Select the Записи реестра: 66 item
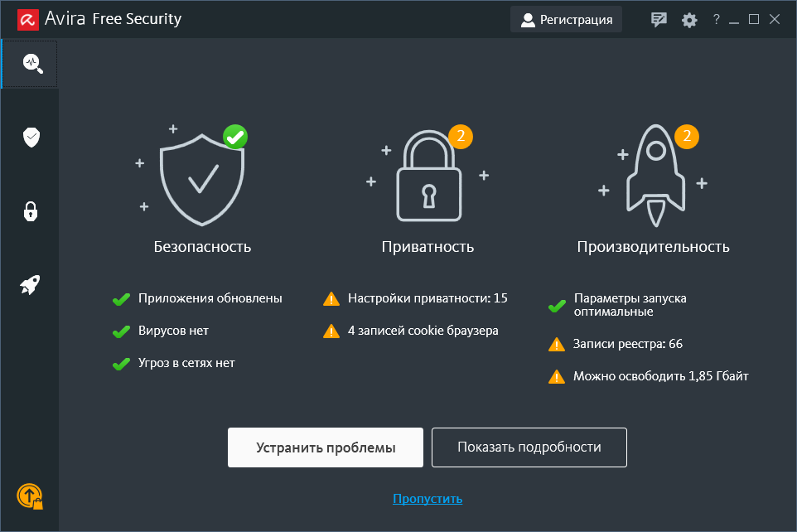797x532 pixels. (x=627, y=343)
